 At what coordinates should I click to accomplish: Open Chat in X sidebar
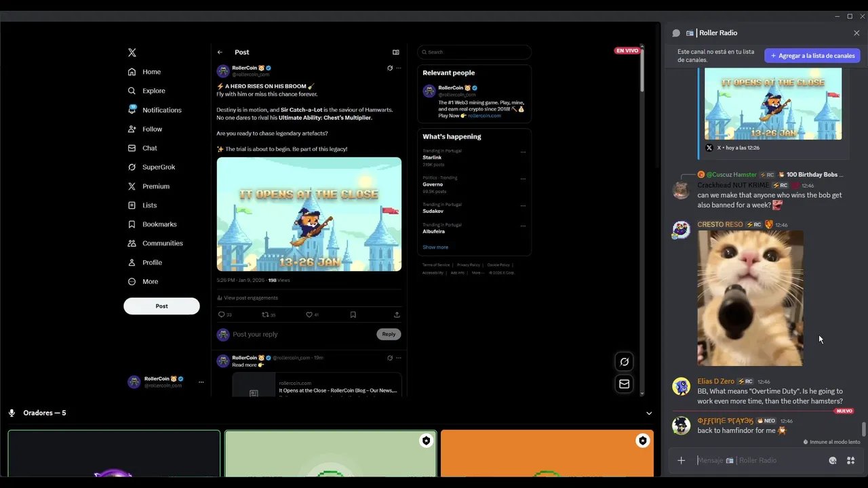[142, 148]
